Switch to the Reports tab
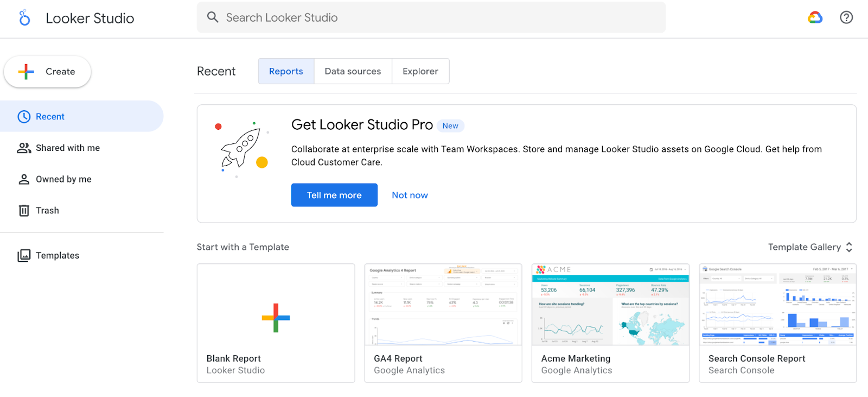Image resolution: width=868 pixels, height=397 pixels. (x=286, y=71)
